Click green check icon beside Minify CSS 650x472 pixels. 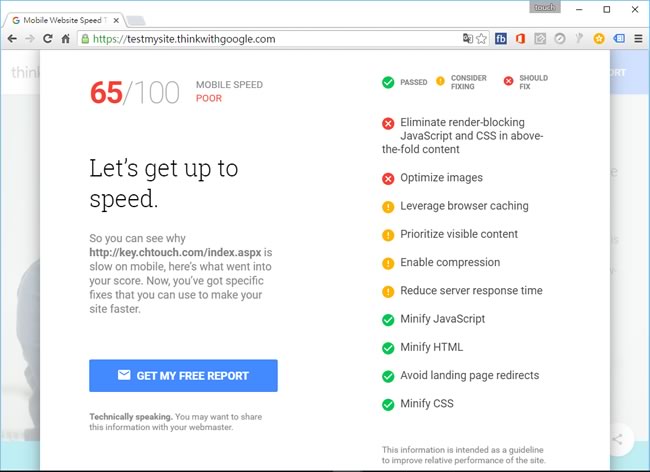pyautogui.click(x=388, y=404)
